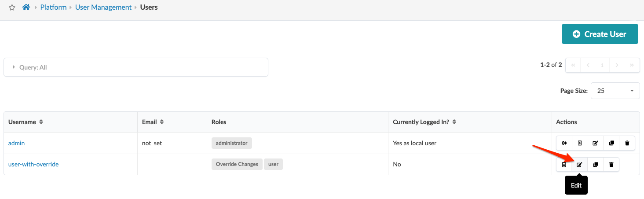644x199 pixels.
Task: Click the star favorite icon in breadcrumb
Action: click(x=12, y=7)
